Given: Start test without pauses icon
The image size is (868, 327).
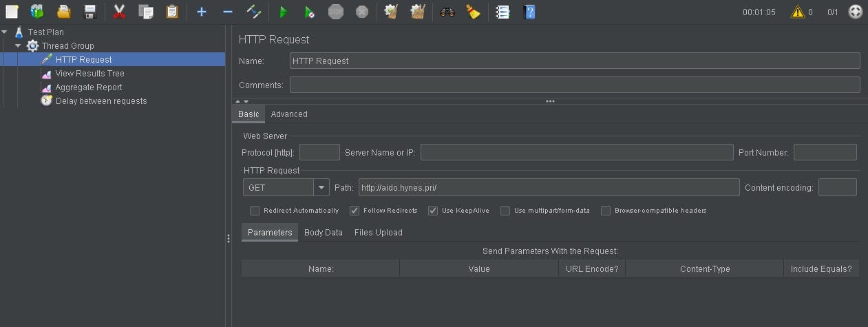Looking at the screenshot, I should pos(309,12).
